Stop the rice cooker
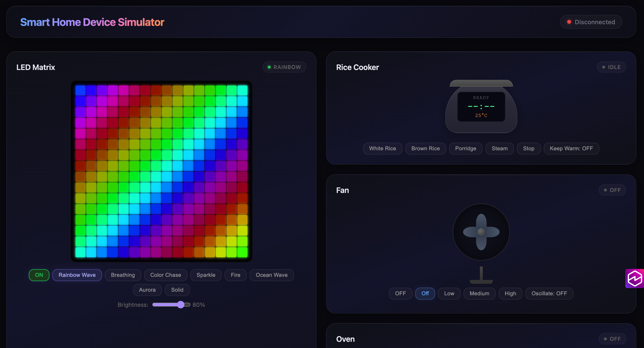644x348 pixels. [529, 148]
